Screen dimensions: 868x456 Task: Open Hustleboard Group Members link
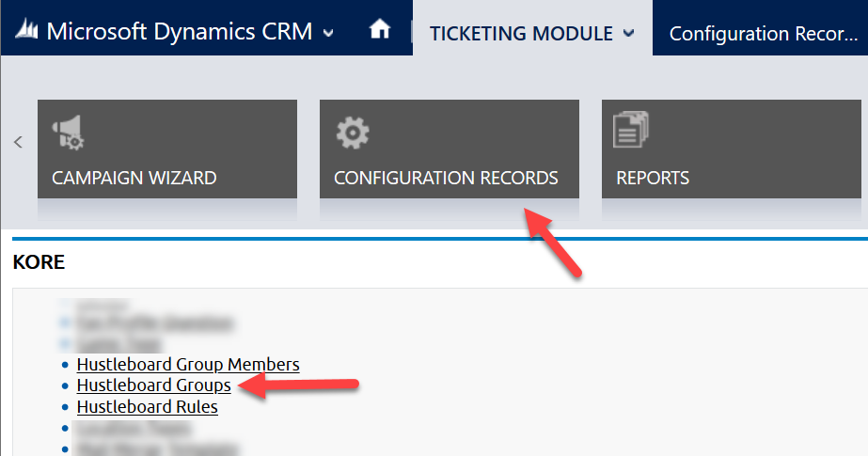click(x=188, y=364)
